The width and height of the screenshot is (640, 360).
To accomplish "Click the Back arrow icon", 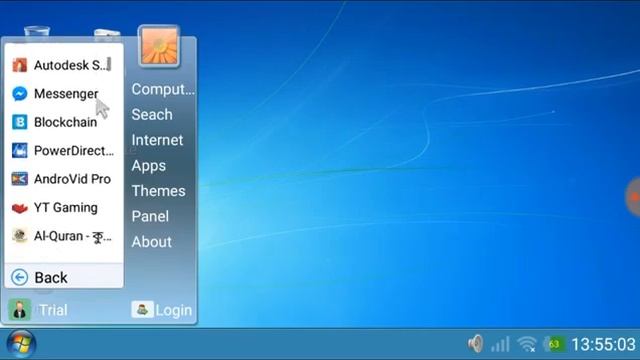I will click(19, 277).
